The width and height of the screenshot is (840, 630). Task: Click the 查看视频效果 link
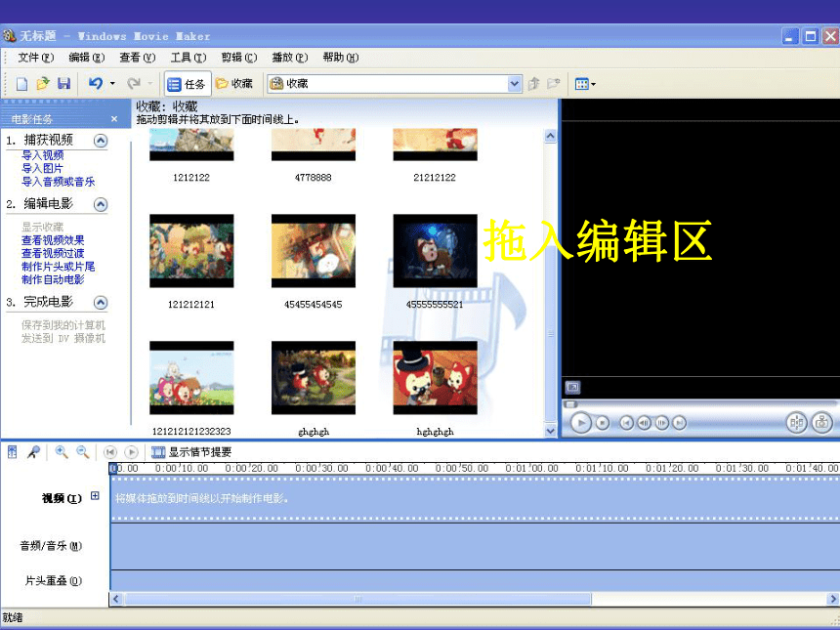click(x=53, y=240)
